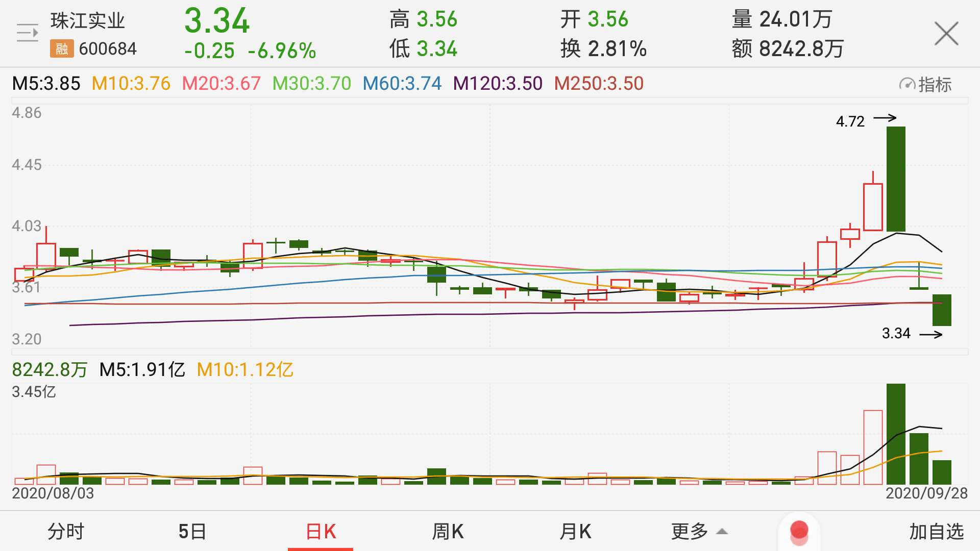Tap the 量 24.01万 volume value
Screen dimensions: 980x551
[x=782, y=19]
